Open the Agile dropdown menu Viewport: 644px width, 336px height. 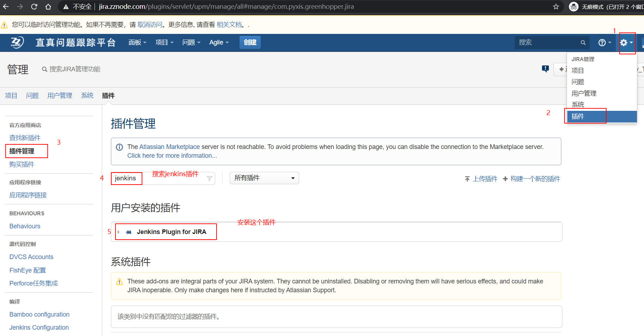coord(219,42)
